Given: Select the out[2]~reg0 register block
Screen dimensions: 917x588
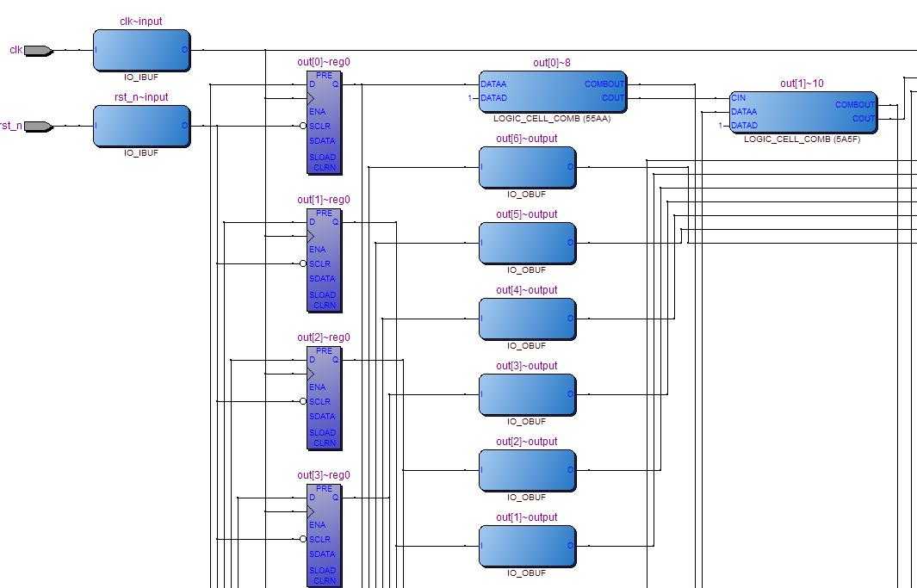Looking at the screenshot, I should [x=324, y=399].
